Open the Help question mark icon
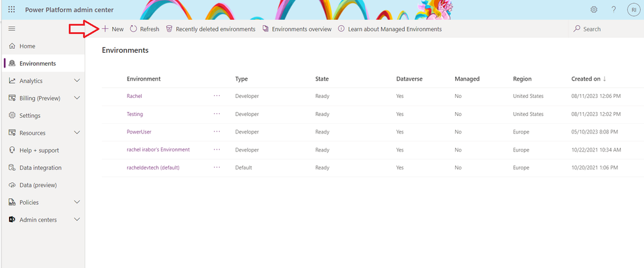The height and width of the screenshot is (268, 644). 614,10
